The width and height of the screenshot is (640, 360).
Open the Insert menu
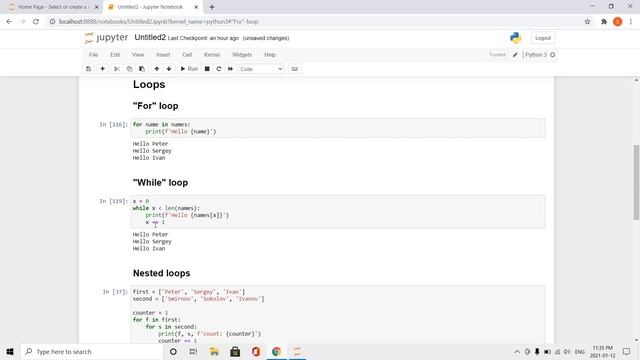point(163,55)
